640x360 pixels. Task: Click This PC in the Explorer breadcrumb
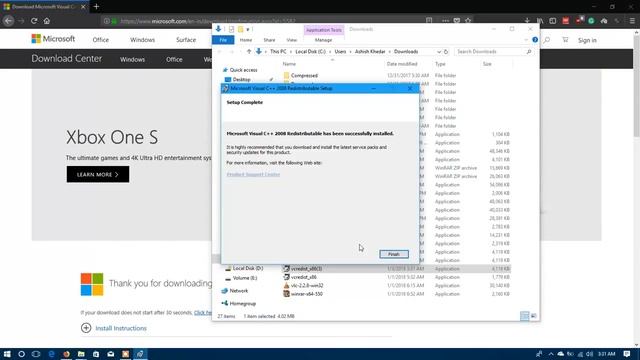[x=278, y=52]
